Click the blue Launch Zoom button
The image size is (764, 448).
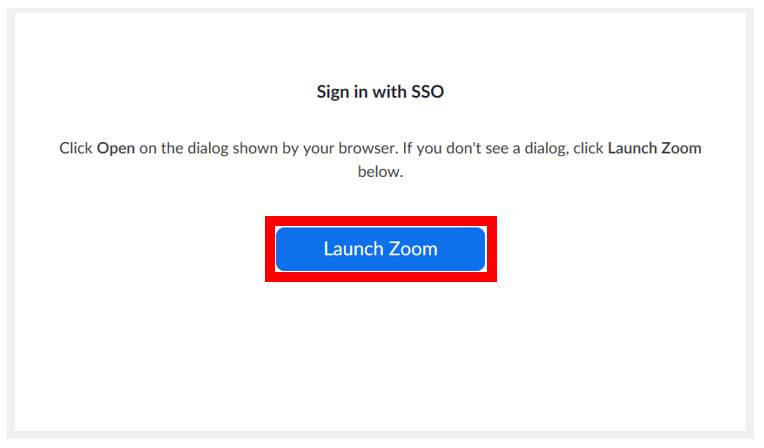pyautogui.click(x=380, y=249)
